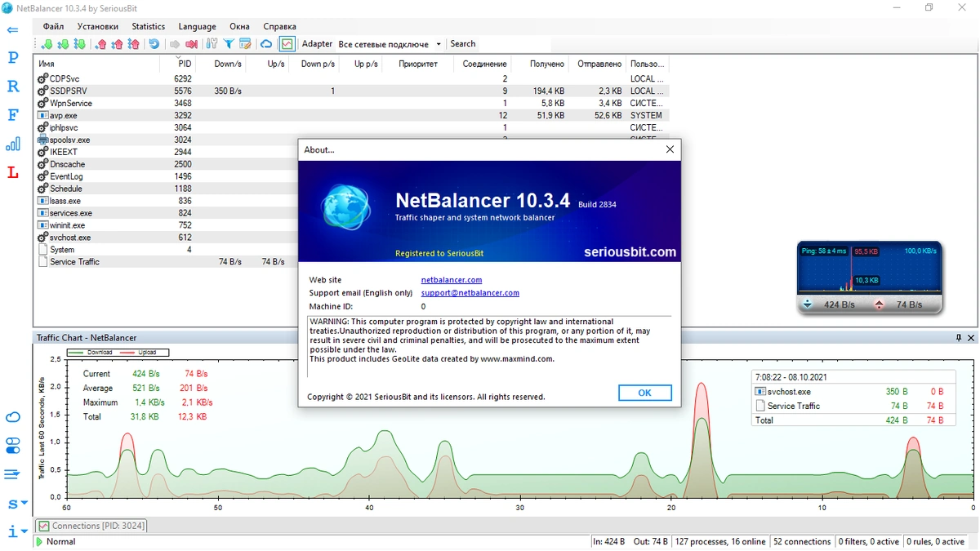Select the WpnService process row
Screen dimensions: 980x551
coord(351,104)
